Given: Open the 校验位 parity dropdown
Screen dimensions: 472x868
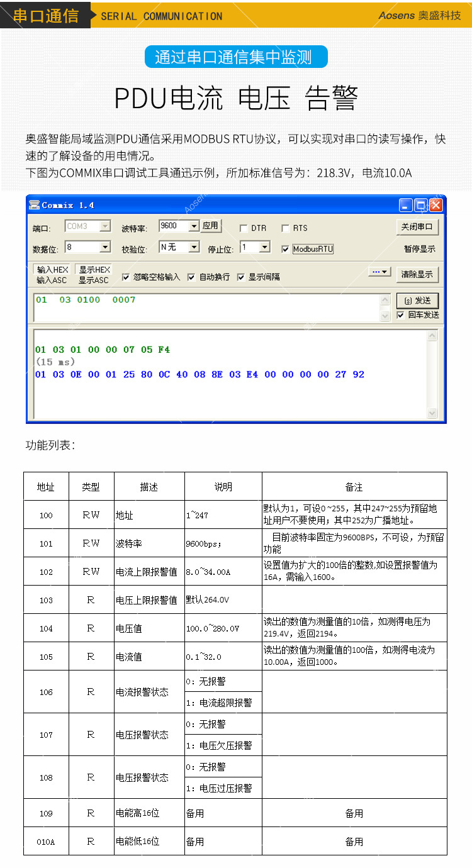Looking at the screenshot, I should pos(194,247).
